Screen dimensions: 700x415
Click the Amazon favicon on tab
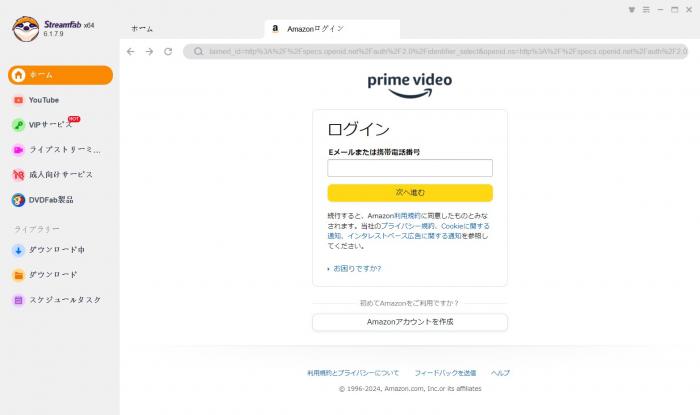click(275, 29)
